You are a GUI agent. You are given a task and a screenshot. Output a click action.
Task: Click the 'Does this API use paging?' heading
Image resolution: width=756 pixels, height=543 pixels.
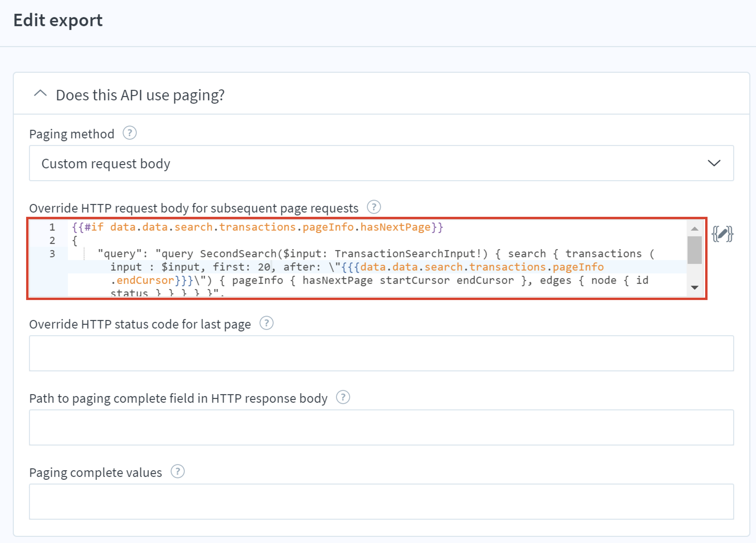click(140, 95)
